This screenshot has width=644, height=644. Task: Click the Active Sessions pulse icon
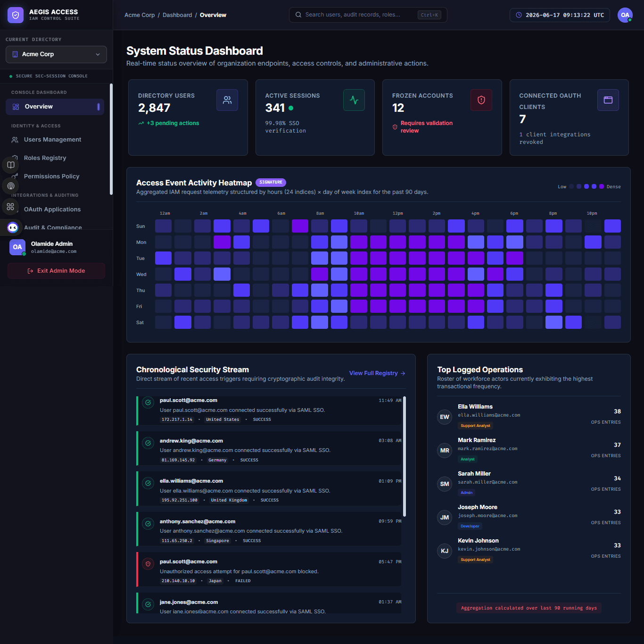(354, 100)
